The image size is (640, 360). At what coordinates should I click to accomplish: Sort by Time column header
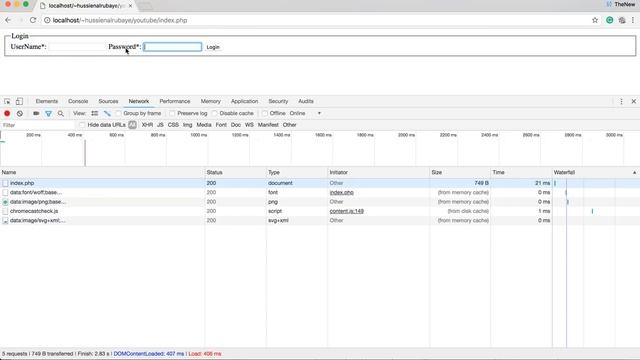point(521,173)
